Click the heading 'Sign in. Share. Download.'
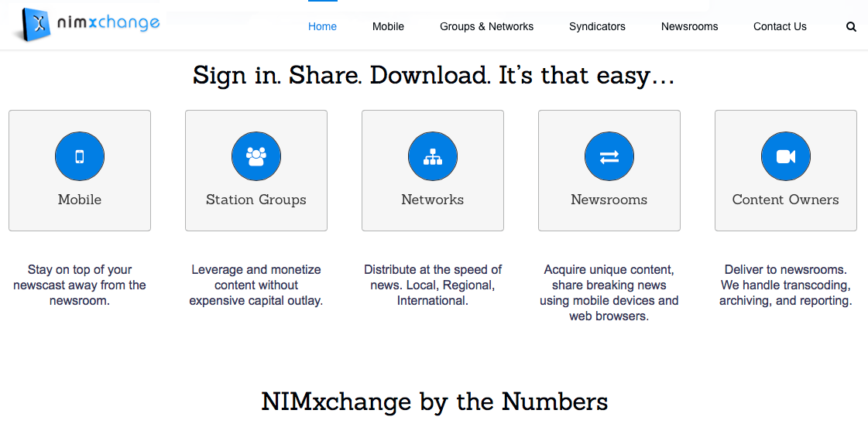868x434 pixels. (434, 75)
